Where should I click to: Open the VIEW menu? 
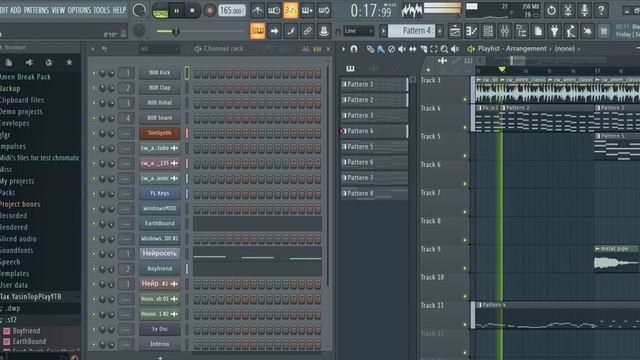click(x=58, y=10)
